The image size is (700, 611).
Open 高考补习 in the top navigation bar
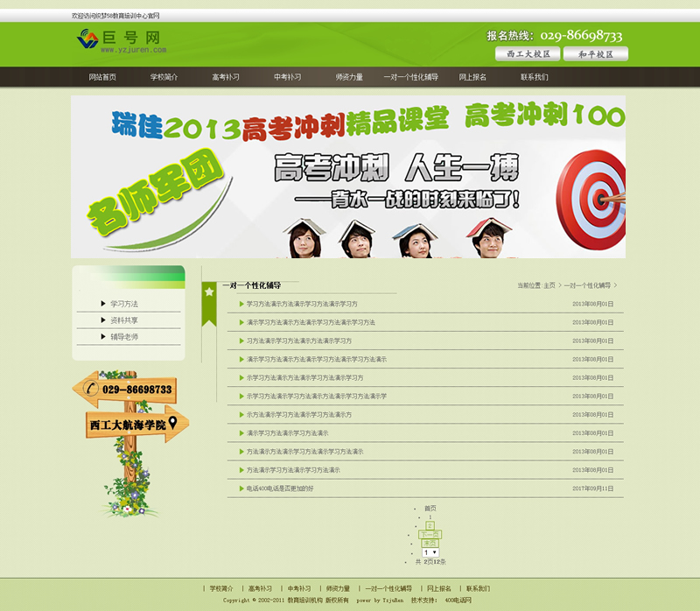[226, 77]
